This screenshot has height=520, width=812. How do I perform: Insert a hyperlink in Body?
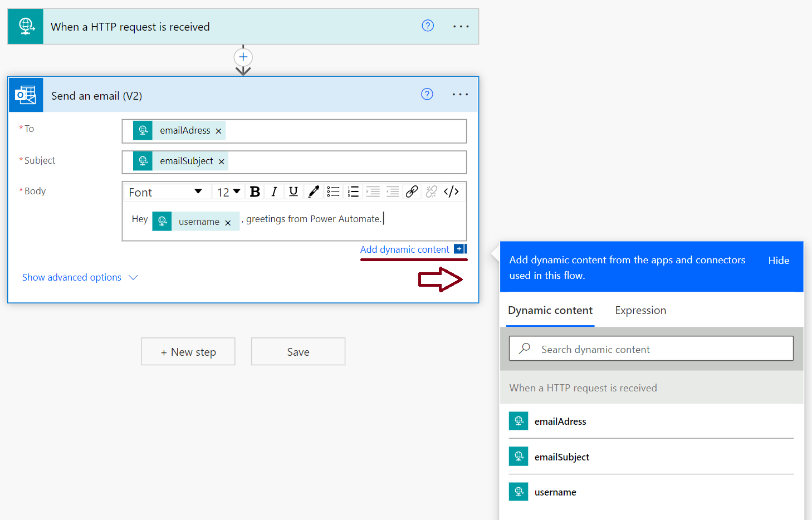(412, 192)
